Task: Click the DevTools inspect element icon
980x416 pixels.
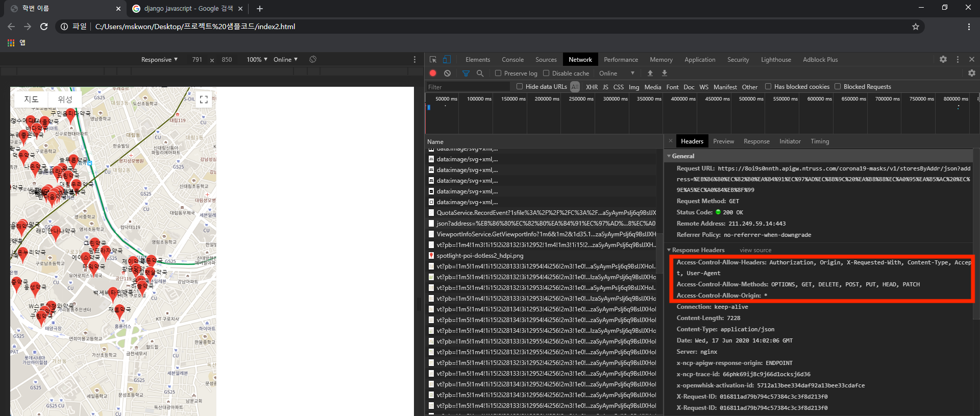Action: pos(433,59)
